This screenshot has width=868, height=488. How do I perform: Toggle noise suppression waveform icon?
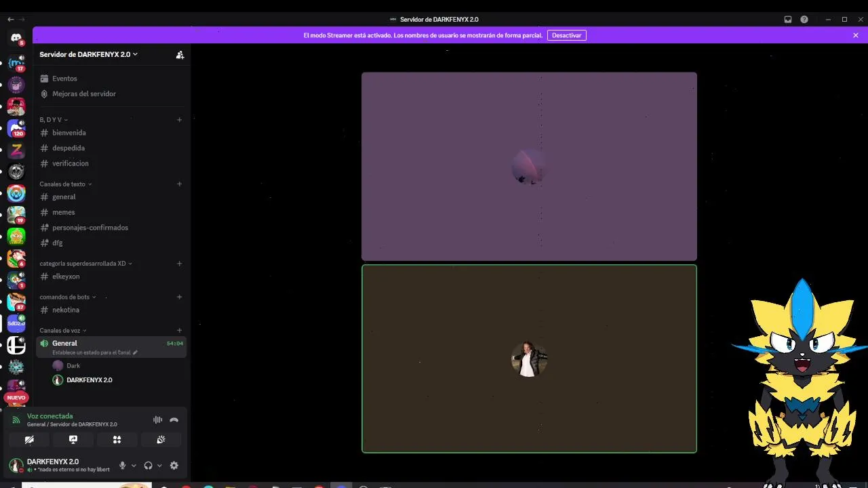(x=157, y=420)
